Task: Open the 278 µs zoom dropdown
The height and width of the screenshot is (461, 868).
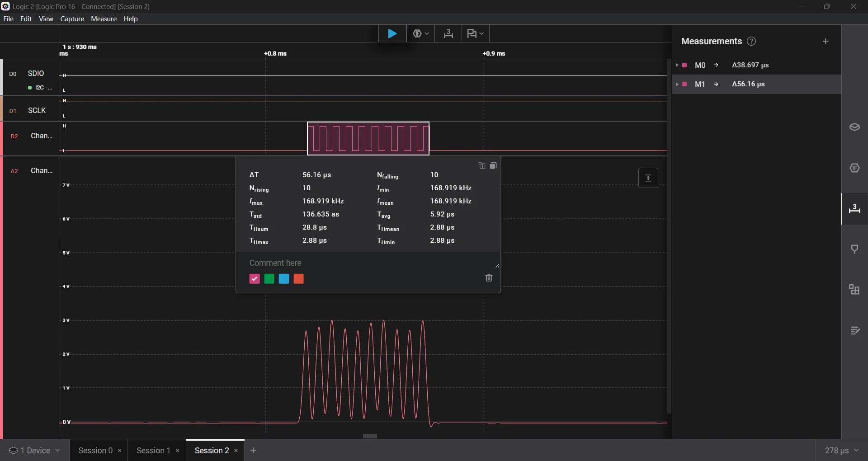Action: click(841, 451)
